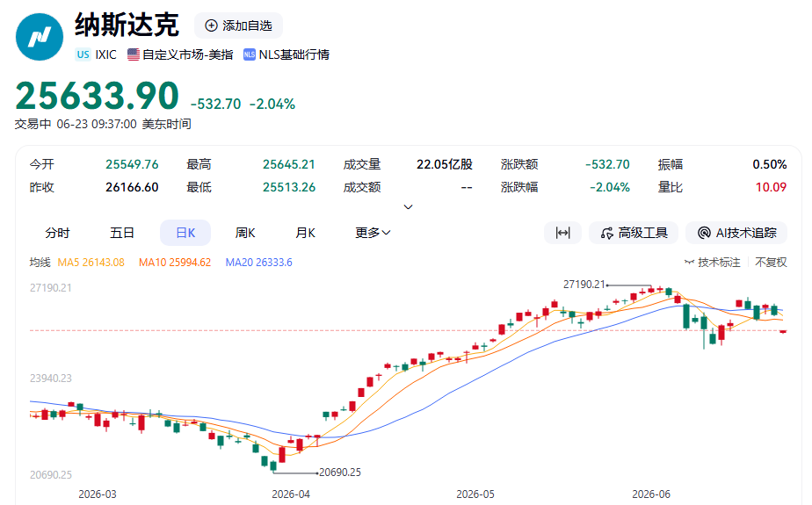This screenshot has height=505, width=812.
Task: Add Nasdaq to watchlist with 添加自选
Action: coord(239,25)
